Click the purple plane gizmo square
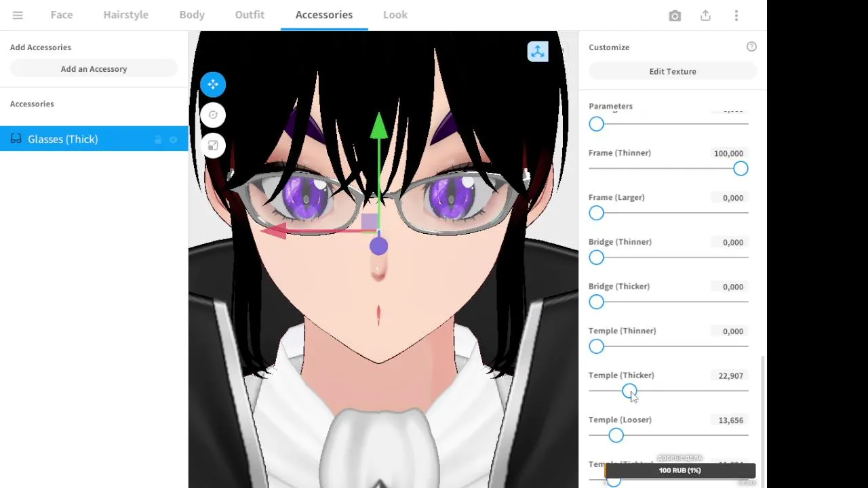 (369, 222)
